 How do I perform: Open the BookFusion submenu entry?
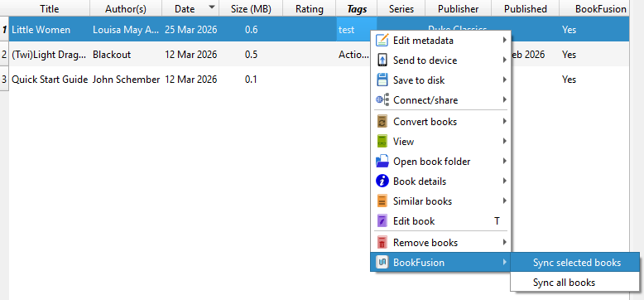(440, 262)
